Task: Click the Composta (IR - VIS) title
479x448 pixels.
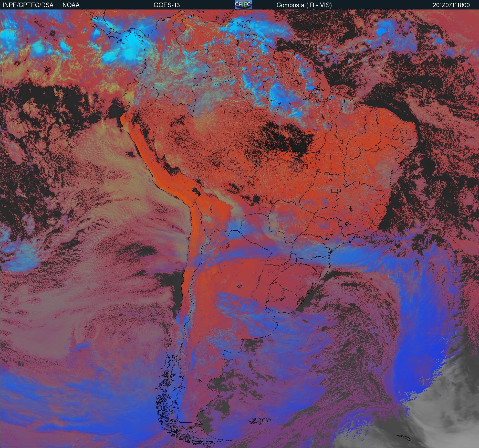Action: click(304, 5)
